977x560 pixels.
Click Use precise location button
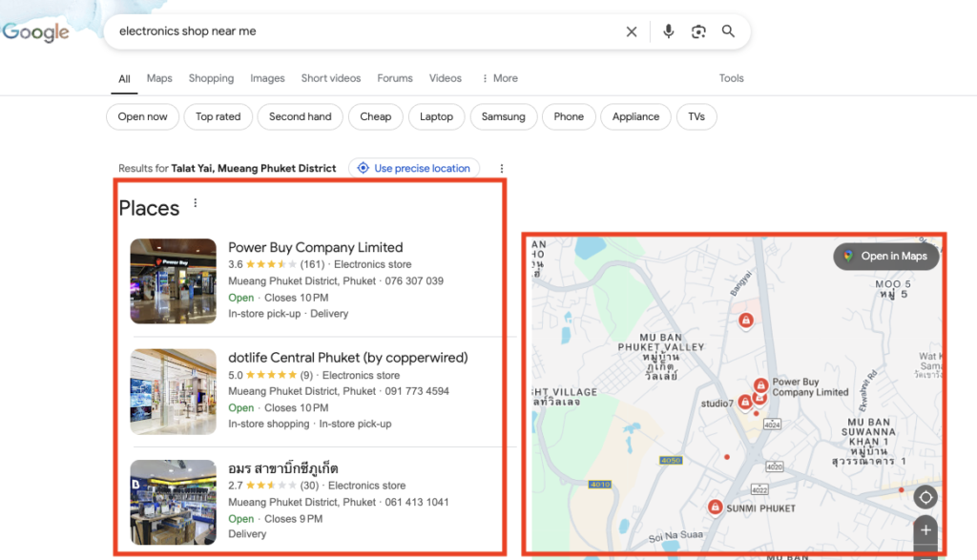click(x=414, y=168)
